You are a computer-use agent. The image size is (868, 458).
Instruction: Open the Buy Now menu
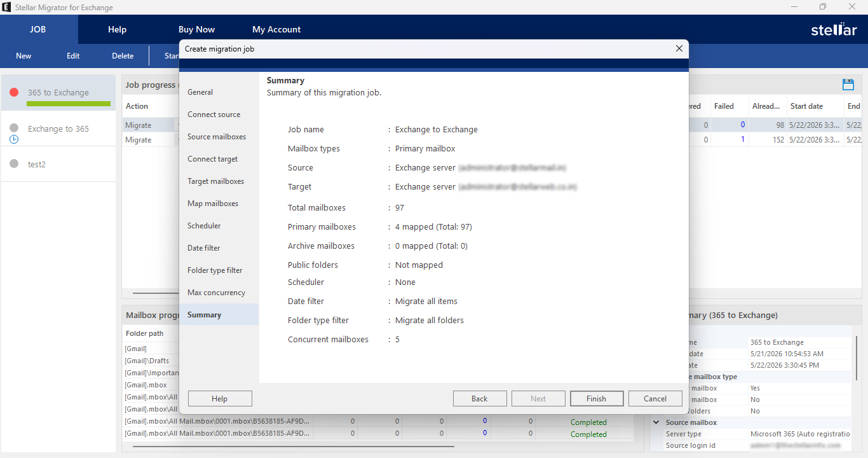pyautogui.click(x=196, y=29)
